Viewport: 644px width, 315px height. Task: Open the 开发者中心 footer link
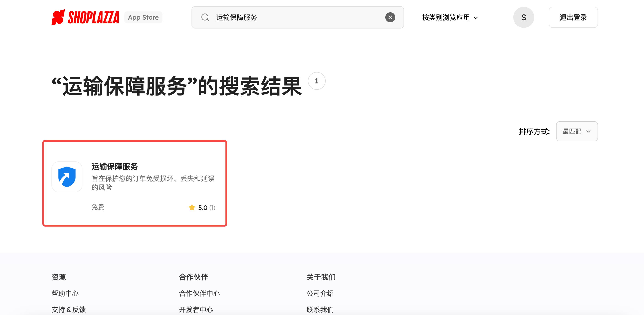[x=196, y=310]
